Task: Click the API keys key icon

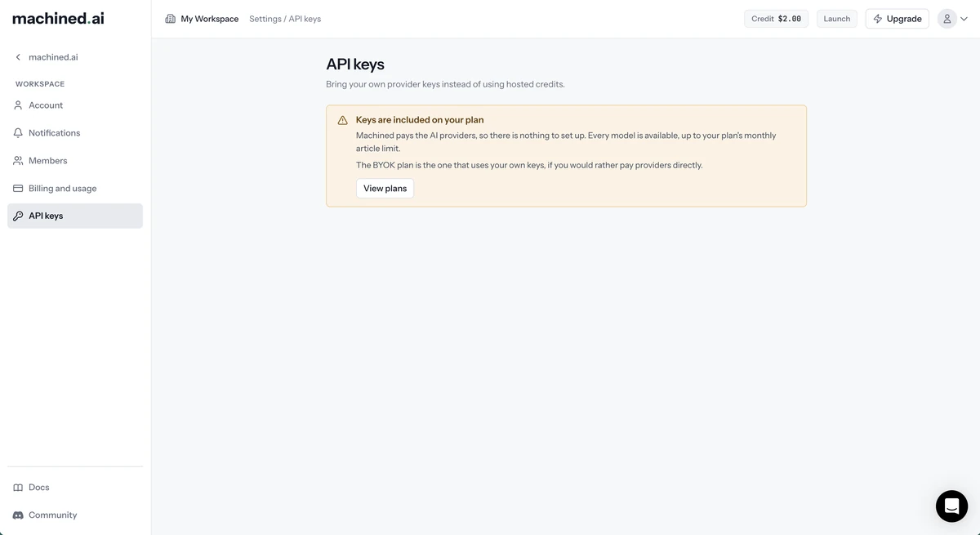Action: (x=18, y=216)
